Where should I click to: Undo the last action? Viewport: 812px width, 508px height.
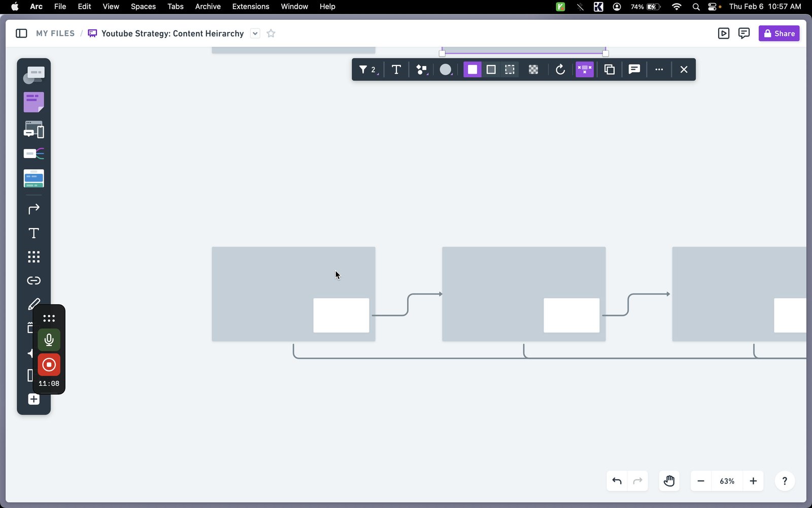pos(617,481)
